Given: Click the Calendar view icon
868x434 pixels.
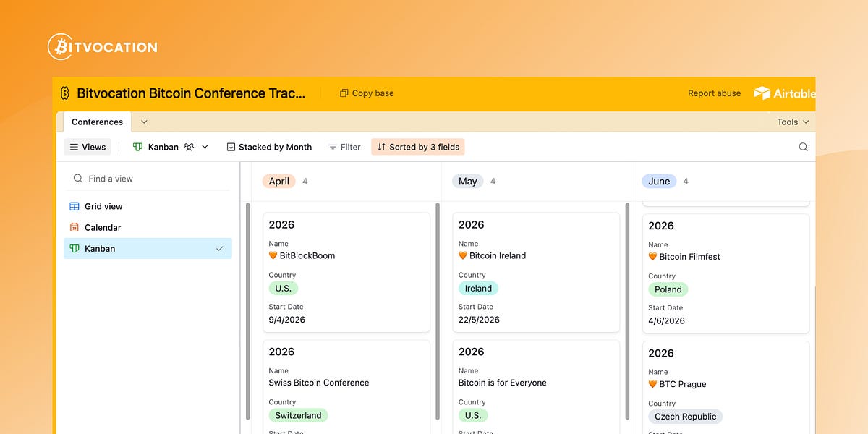Looking at the screenshot, I should (75, 227).
